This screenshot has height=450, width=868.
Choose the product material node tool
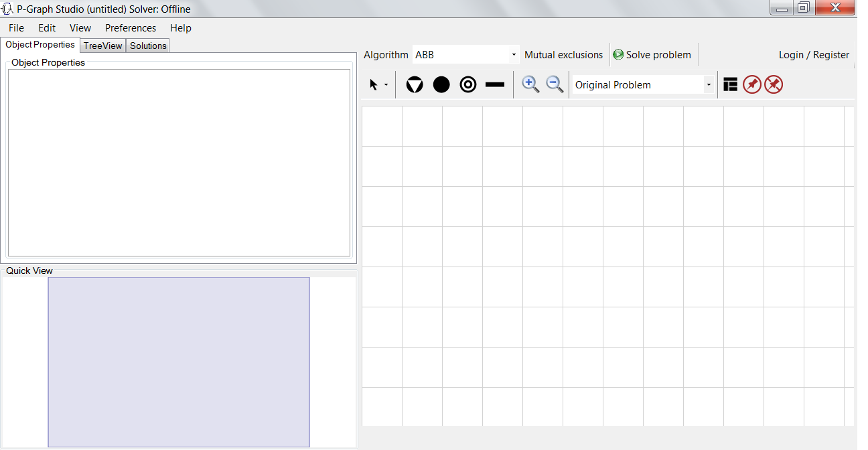[x=467, y=84]
